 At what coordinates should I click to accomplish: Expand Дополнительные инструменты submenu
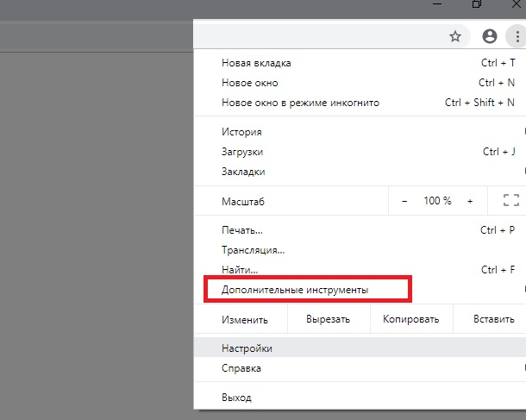295,290
